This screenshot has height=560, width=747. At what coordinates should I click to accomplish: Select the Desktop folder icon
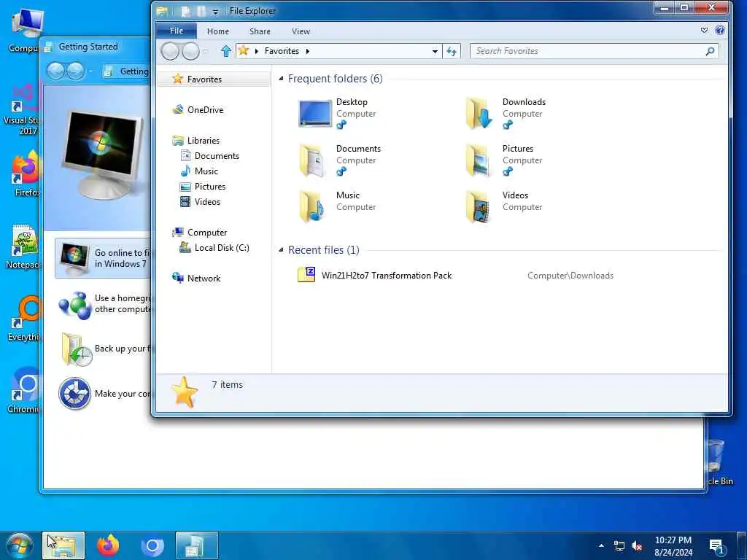click(x=314, y=113)
